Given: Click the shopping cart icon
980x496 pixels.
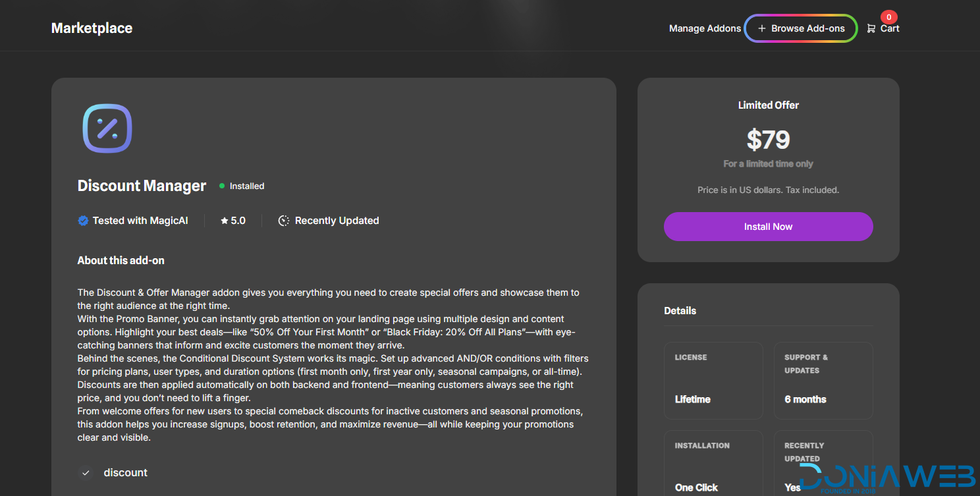Looking at the screenshot, I should click(x=871, y=29).
